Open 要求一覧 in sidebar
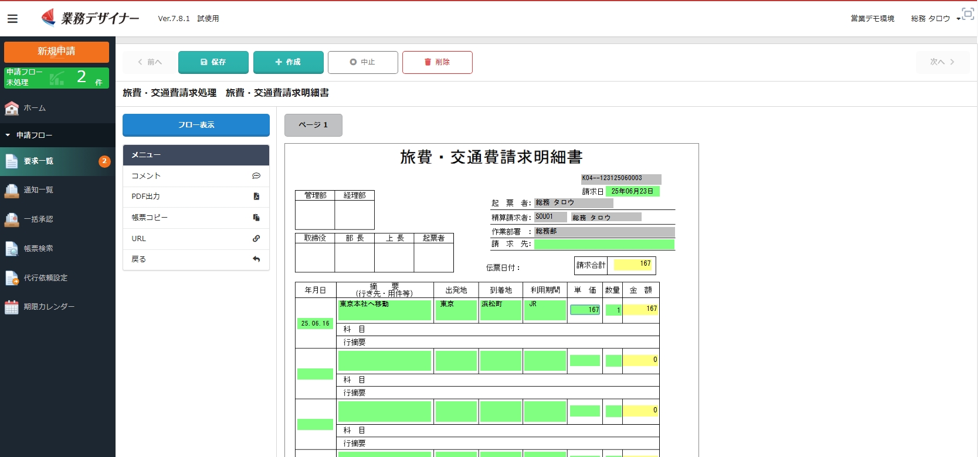Screen dimensions: 980x457 (x=57, y=161)
